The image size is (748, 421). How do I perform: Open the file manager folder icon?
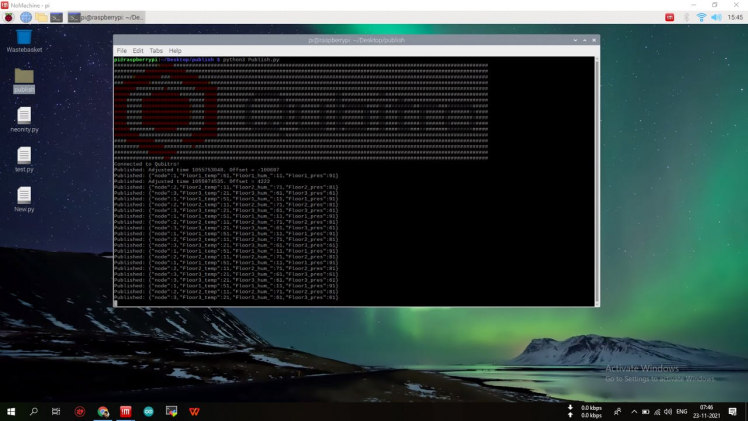click(42, 18)
